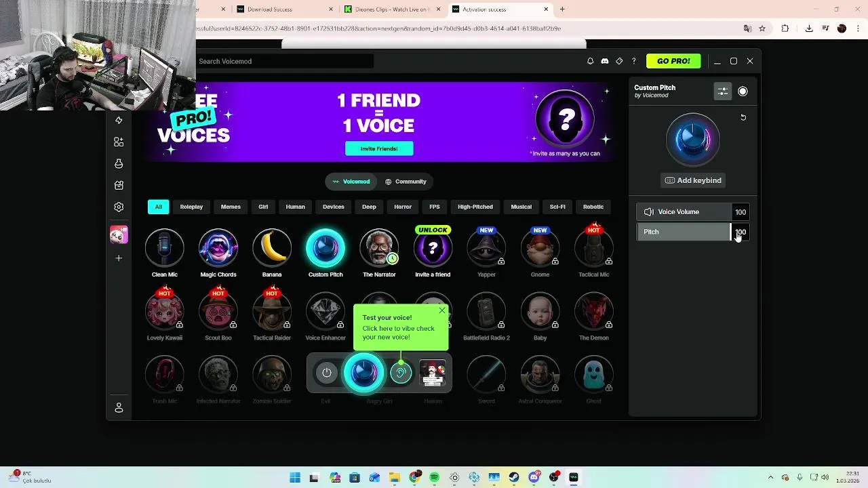The height and width of the screenshot is (488, 868).
Task: Click Invite Friends! banner button
Action: pos(379,148)
